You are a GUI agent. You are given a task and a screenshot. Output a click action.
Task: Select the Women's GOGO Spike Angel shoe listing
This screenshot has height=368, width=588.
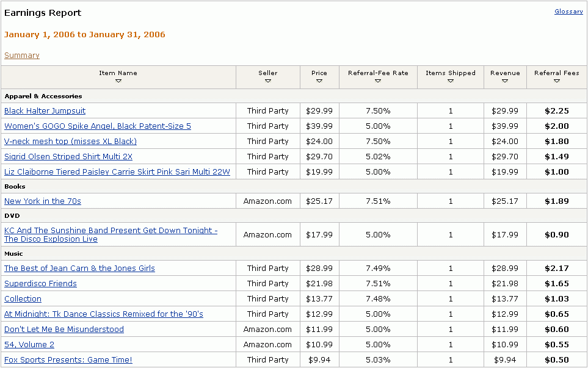[98, 126]
